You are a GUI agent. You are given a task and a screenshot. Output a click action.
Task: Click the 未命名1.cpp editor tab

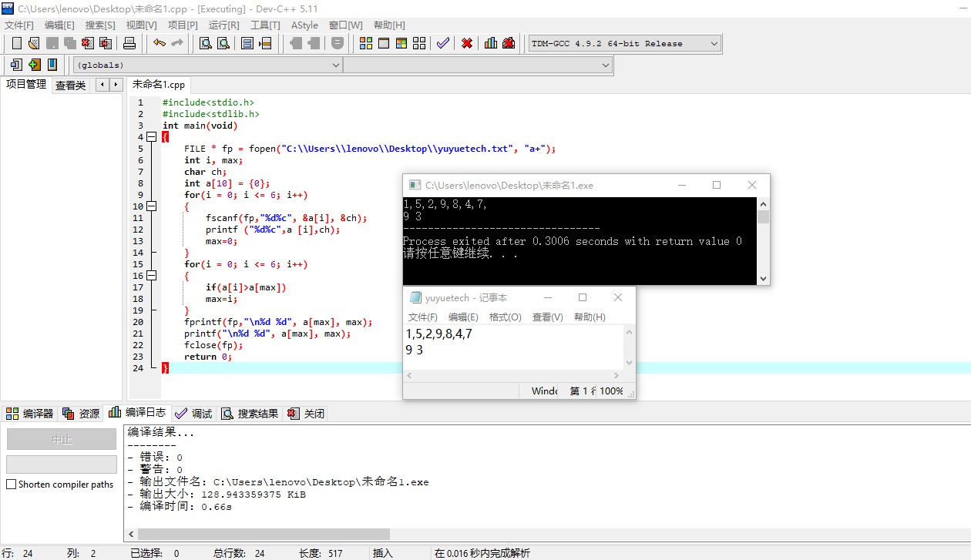[x=158, y=85]
